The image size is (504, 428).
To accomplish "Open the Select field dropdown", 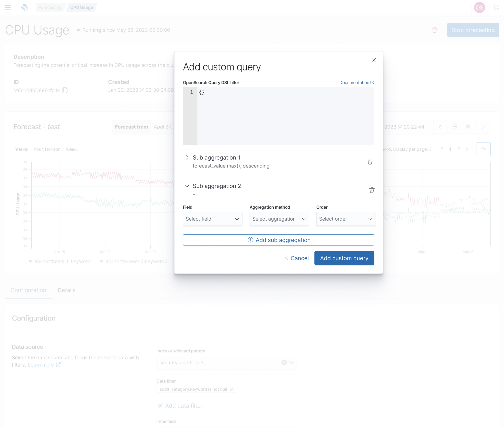I will click(x=212, y=219).
